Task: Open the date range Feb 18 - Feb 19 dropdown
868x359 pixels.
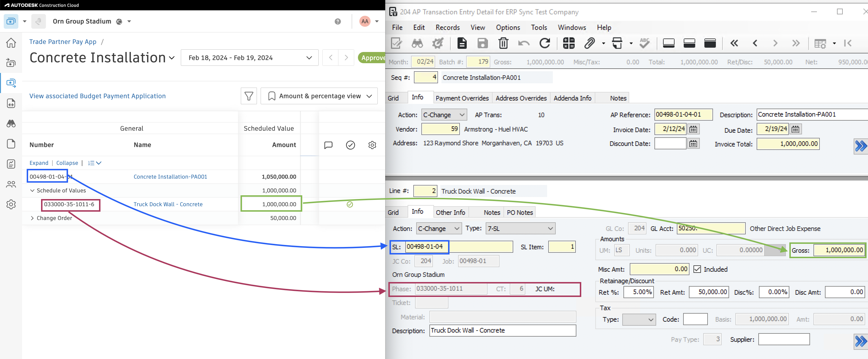Action: (x=249, y=58)
